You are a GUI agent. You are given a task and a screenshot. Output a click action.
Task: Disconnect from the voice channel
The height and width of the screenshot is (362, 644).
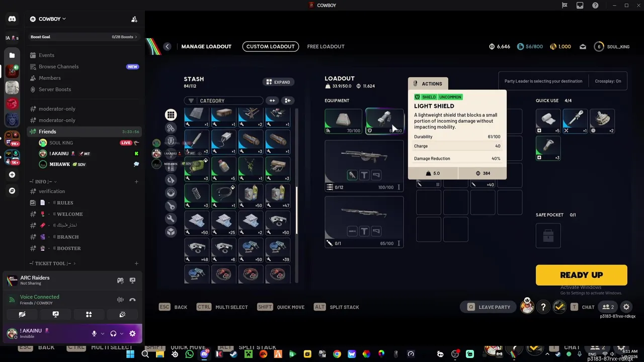[x=132, y=300]
